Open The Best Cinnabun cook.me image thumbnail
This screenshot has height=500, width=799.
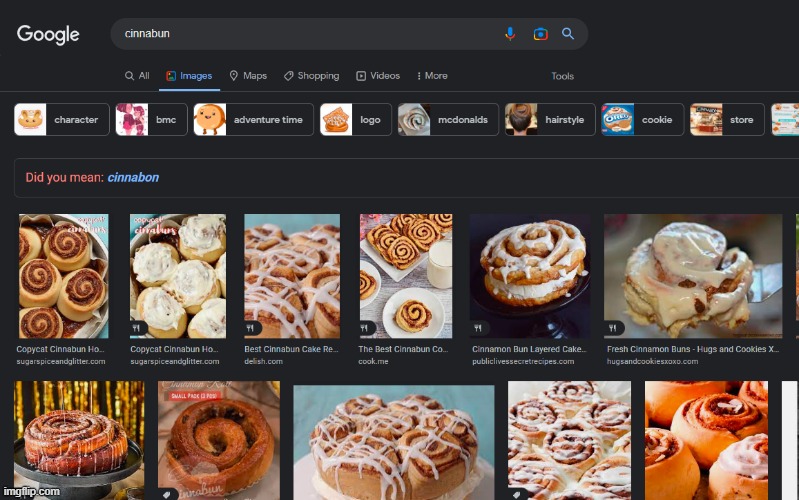[x=405, y=275]
